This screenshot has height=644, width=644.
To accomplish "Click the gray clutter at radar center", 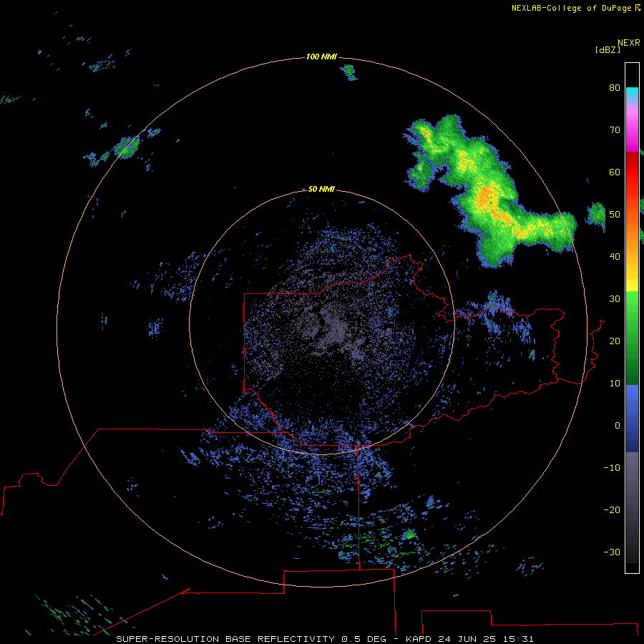I will click(328, 326).
